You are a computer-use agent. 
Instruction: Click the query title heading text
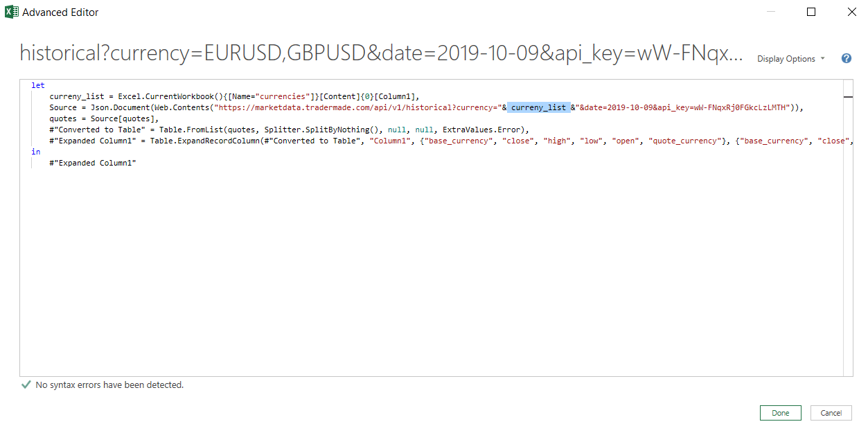[x=382, y=53]
